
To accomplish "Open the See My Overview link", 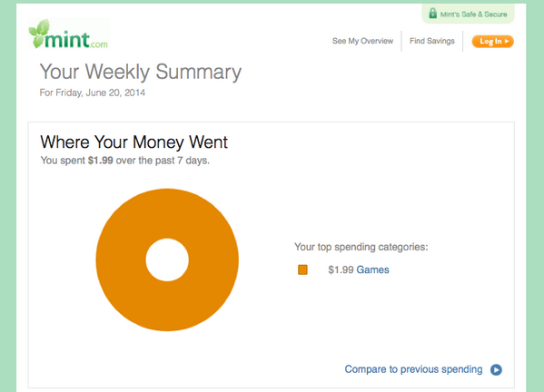I will (x=362, y=41).
